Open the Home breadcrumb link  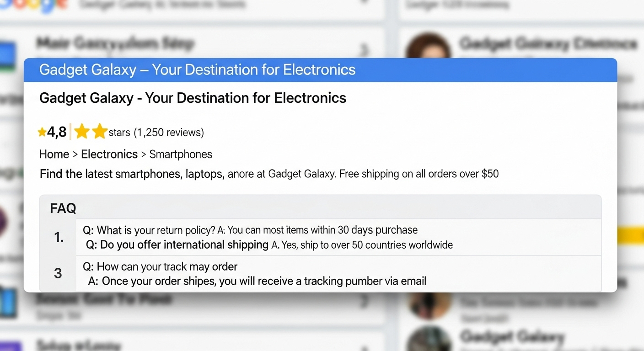(54, 154)
